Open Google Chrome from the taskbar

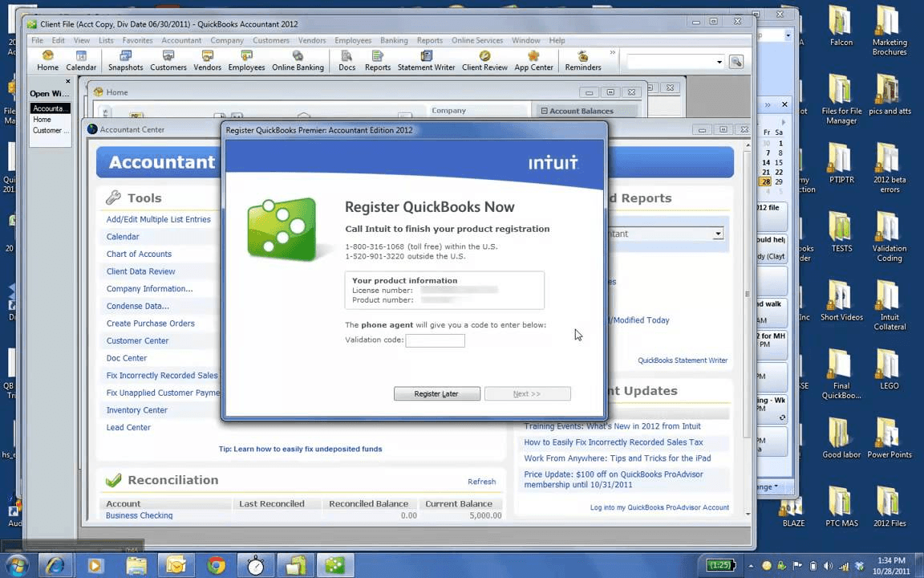click(x=216, y=566)
